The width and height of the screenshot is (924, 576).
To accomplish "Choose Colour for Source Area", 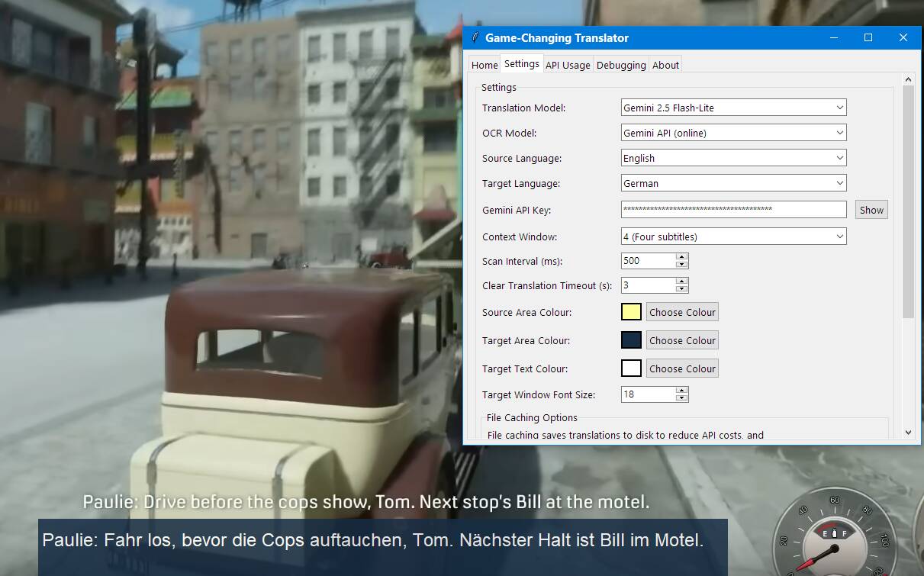I will (682, 312).
